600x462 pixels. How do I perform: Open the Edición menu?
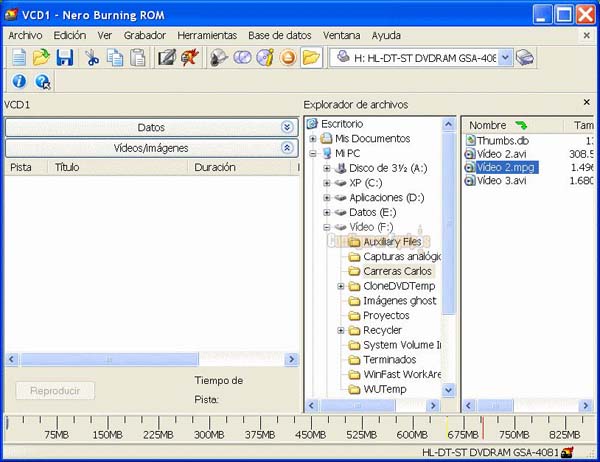(x=70, y=35)
